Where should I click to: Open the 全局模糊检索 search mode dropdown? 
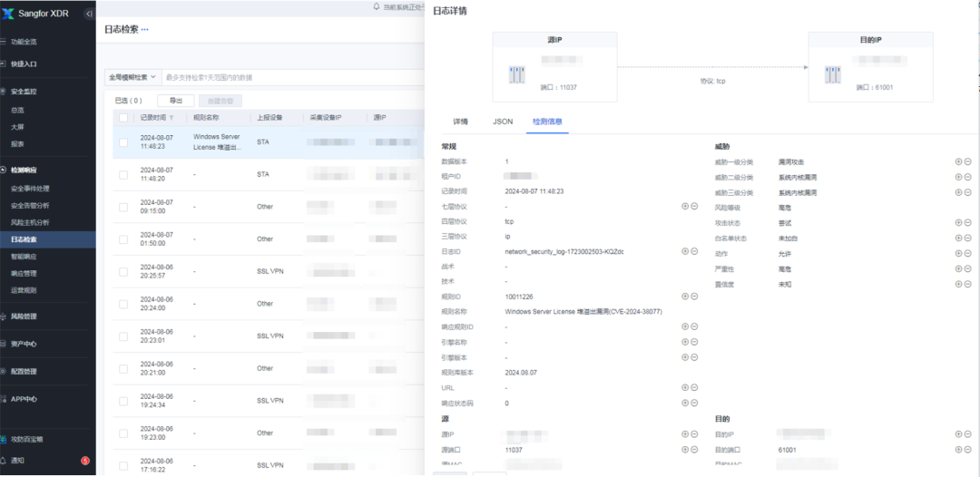pos(132,77)
